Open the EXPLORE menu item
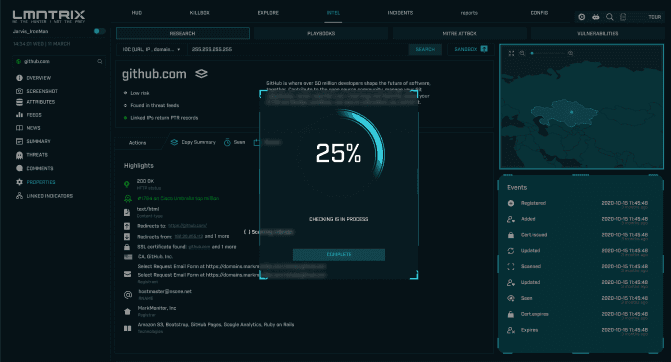This screenshot has height=362, width=671. coord(268,13)
